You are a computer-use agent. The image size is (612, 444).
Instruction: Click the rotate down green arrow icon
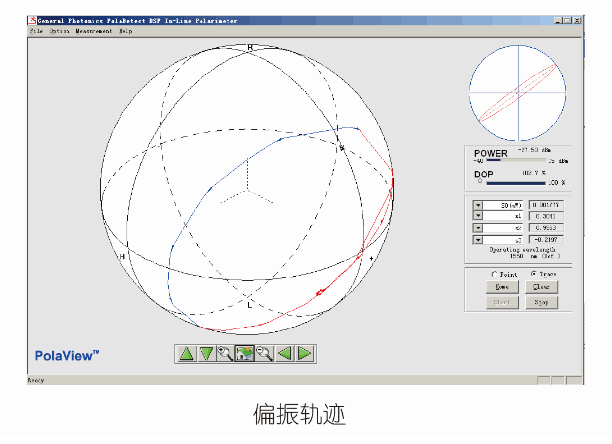point(206,353)
